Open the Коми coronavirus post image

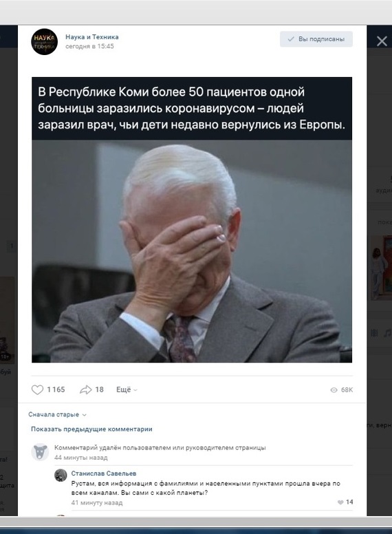click(192, 220)
